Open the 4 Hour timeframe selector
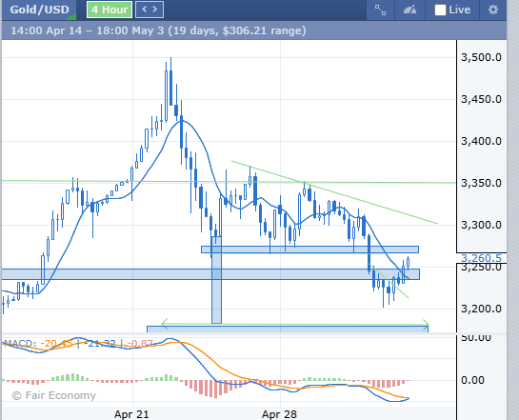Viewport: 519px width, 420px height. [x=110, y=10]
